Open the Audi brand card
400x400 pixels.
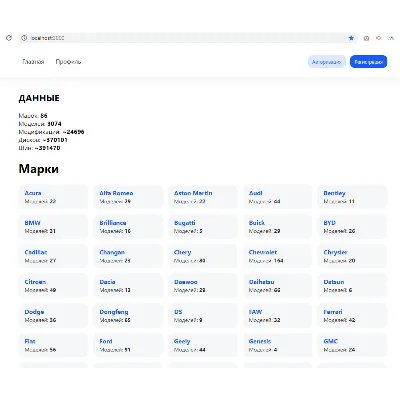(278, 197)
